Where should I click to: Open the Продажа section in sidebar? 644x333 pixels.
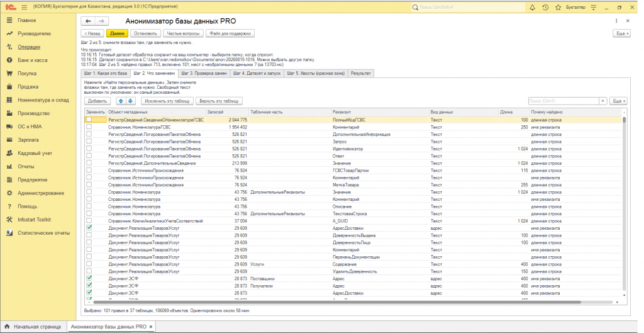[x=28, y=87]
